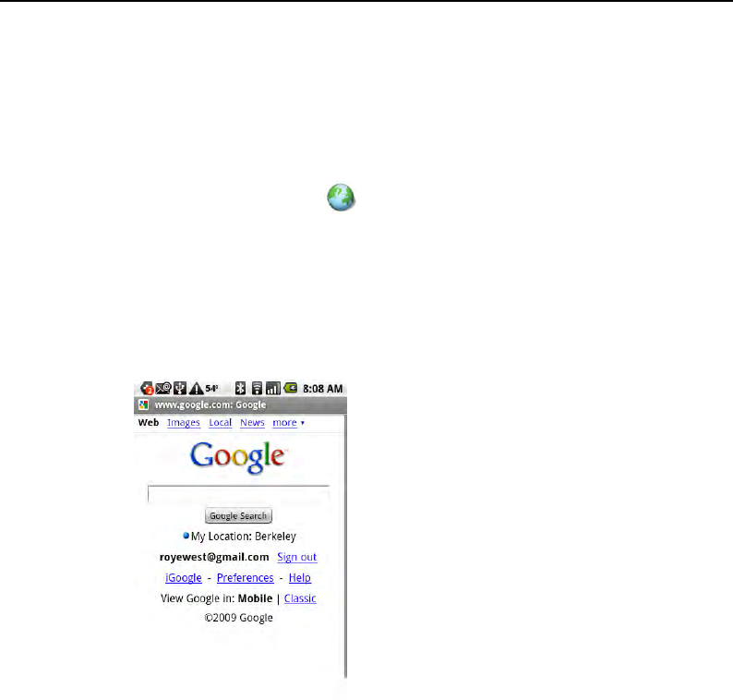Expand the more dropdown menu

coord(288,423)
